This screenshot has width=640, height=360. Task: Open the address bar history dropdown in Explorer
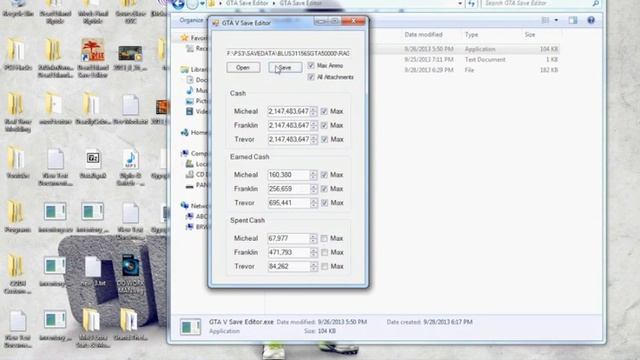[x=460, y=3]
